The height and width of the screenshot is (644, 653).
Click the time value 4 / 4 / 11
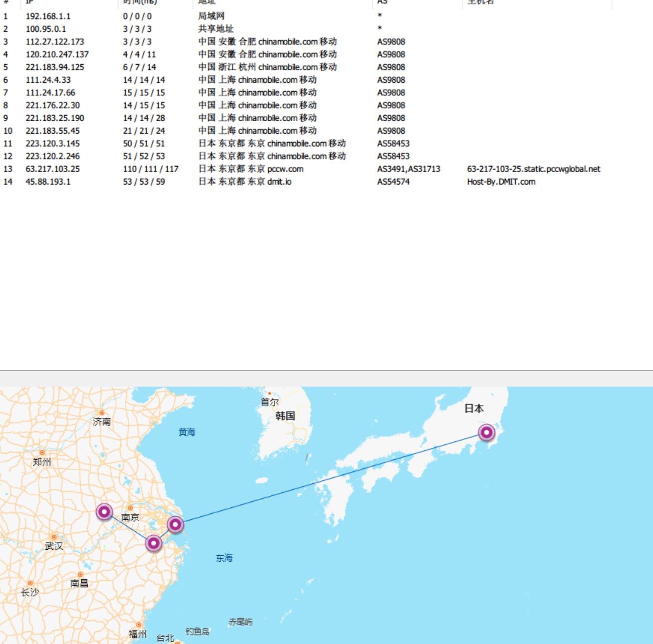[139, 54]
